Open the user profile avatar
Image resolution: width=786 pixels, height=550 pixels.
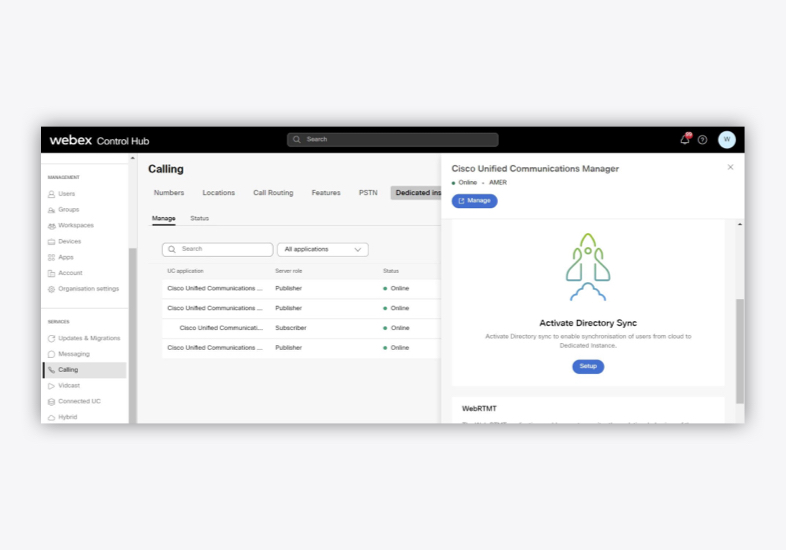pyautogui.click(x=727, y=139)
